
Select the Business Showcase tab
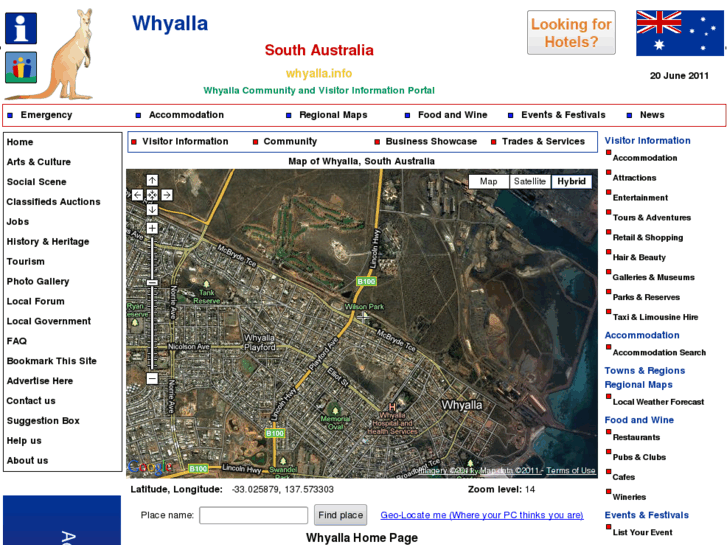[431, 141]
